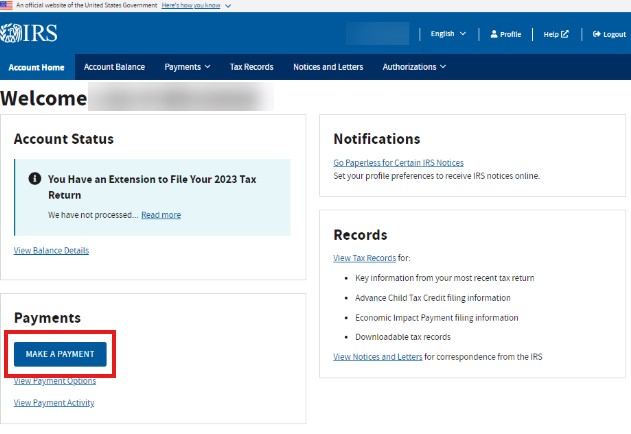Click 'Downloadable tax records' bullet

tap(403, 337)
